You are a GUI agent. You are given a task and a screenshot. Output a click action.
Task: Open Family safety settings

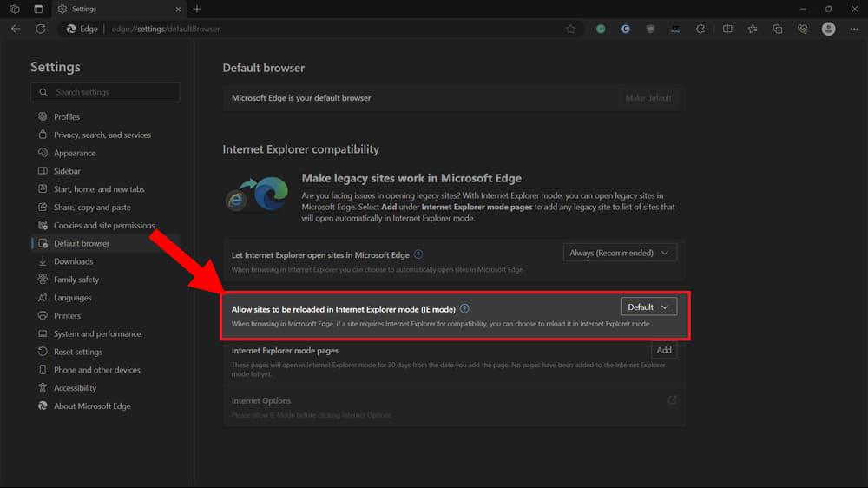[76, 280]
